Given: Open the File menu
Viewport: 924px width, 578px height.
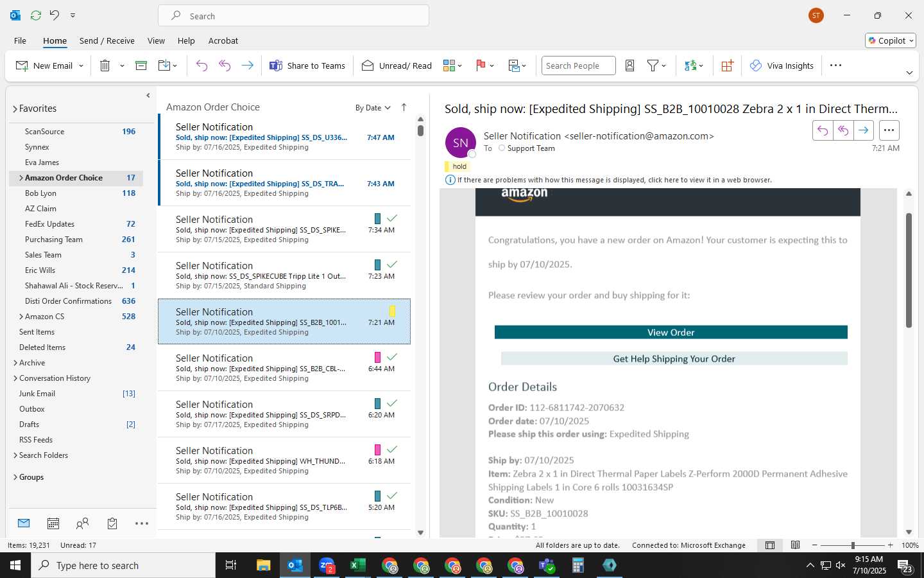Looking at the screenshot, I should [x=20, y=40].
